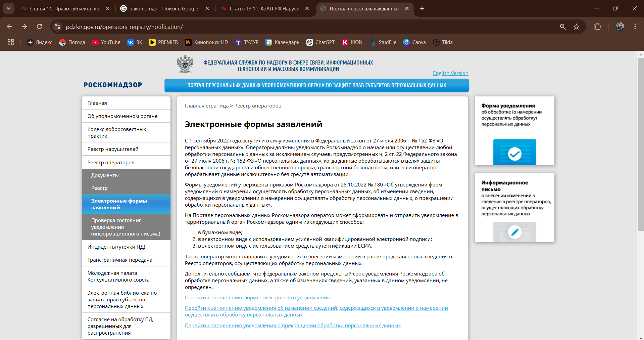Image resolution: width=644 pixels, height=340 pixels.
Task: Open Главная in the side menu
Action: 126,103
